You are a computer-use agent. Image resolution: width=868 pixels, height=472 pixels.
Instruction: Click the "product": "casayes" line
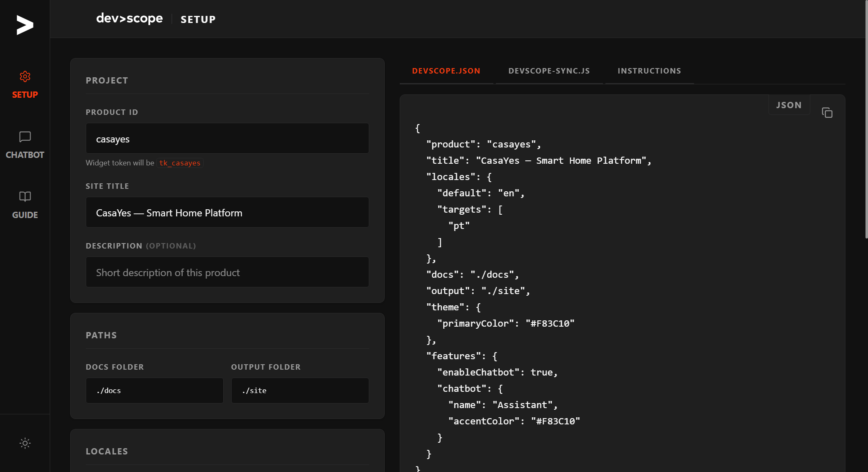484,144
